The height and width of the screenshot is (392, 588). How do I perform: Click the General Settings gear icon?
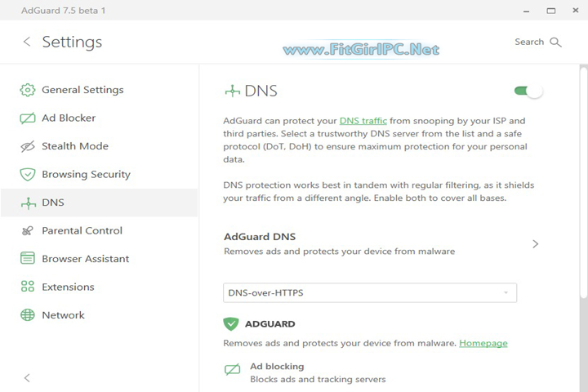(x=28, y=90)
